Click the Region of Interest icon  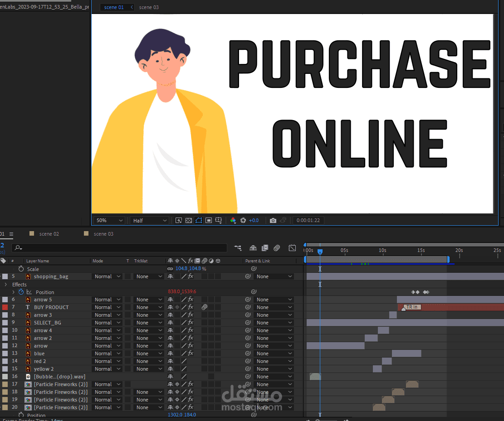[x=209, y=220]
